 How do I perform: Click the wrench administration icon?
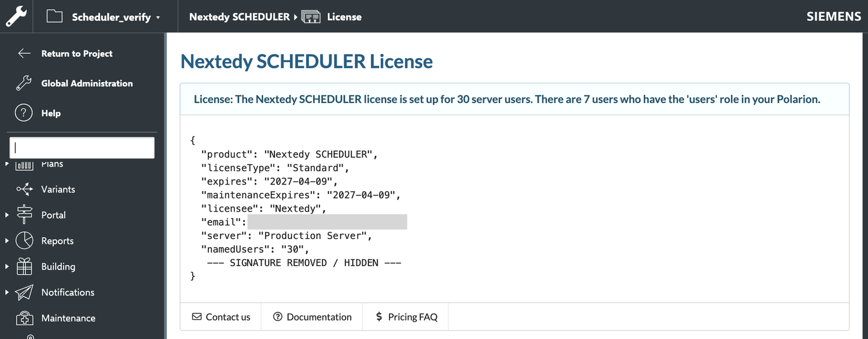coord(16,16)
